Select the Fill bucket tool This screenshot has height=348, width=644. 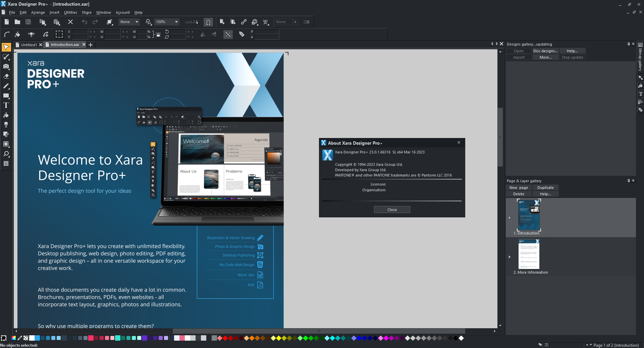(x=6, y=115)
